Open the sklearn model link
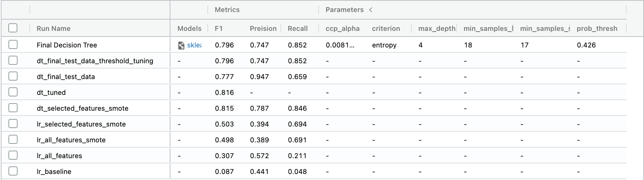 pos(194,45)
